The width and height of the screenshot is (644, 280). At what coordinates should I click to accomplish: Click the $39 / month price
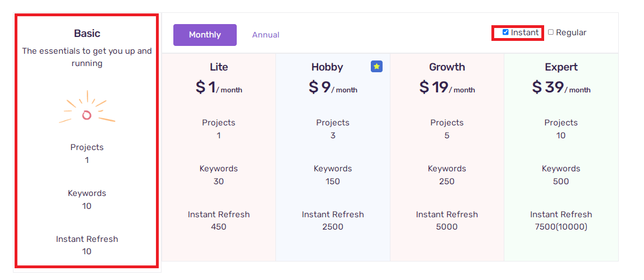(x=561, y=87)
